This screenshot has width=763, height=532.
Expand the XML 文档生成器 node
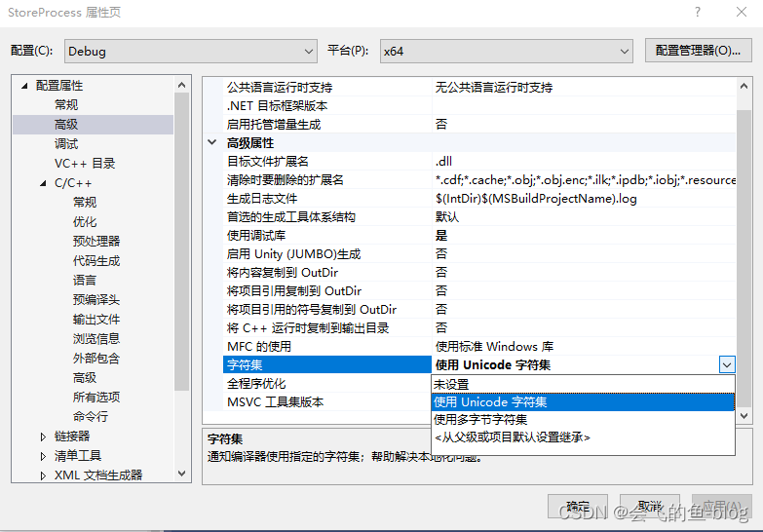coord(43,475)
